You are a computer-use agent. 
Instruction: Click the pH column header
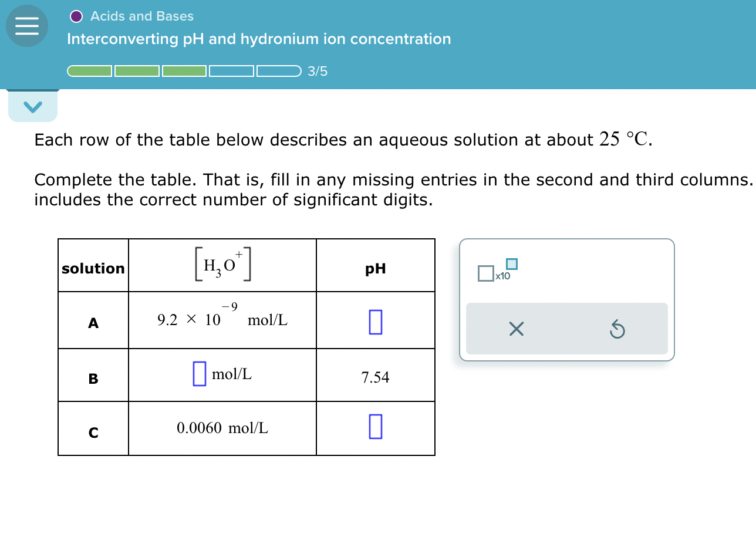pos(376,269)
